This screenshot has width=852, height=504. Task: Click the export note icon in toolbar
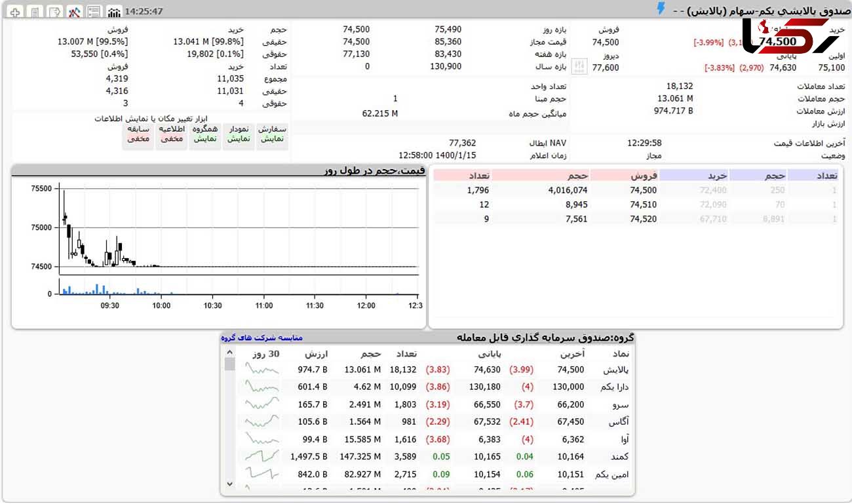(x=55, y=12)
